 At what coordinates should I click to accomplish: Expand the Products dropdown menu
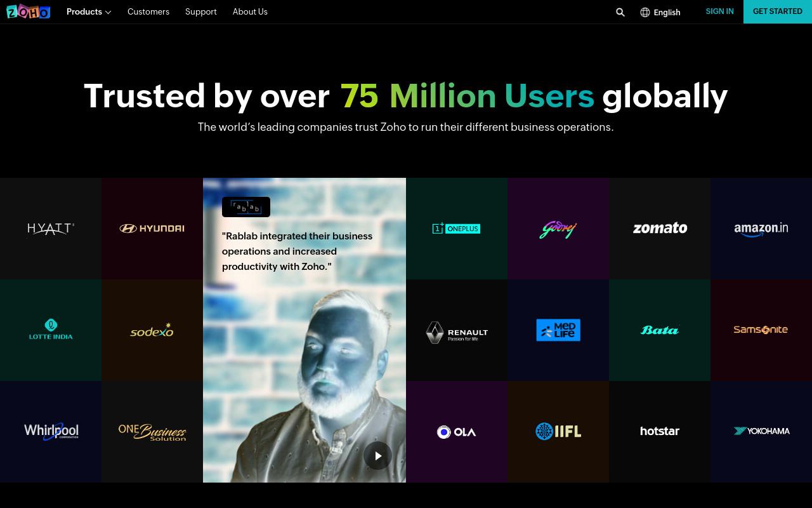click(89, 11)
